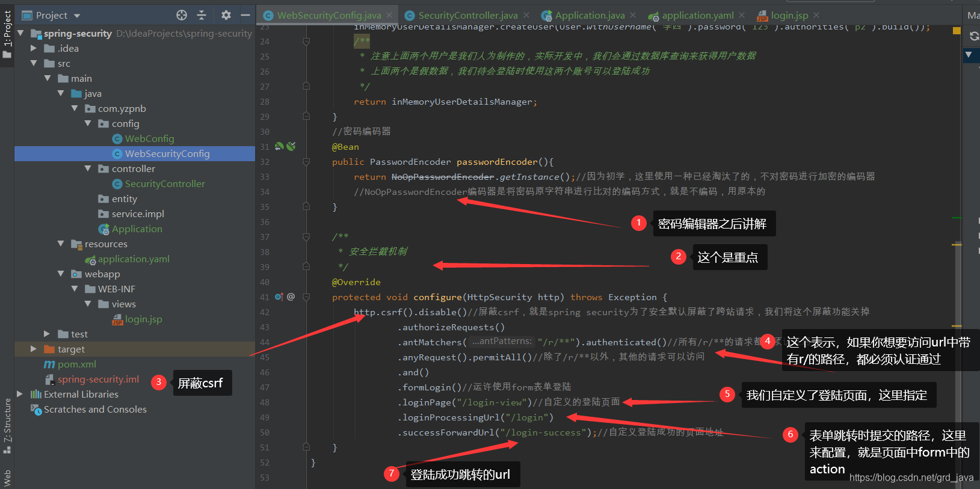Toggle comment fold marker at line 37
Screen dimensions: 980x489
point(306,237)
